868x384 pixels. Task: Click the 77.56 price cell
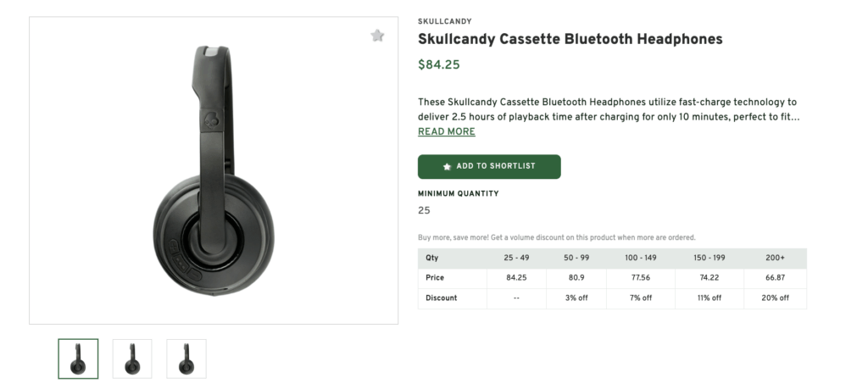point(641,278)
